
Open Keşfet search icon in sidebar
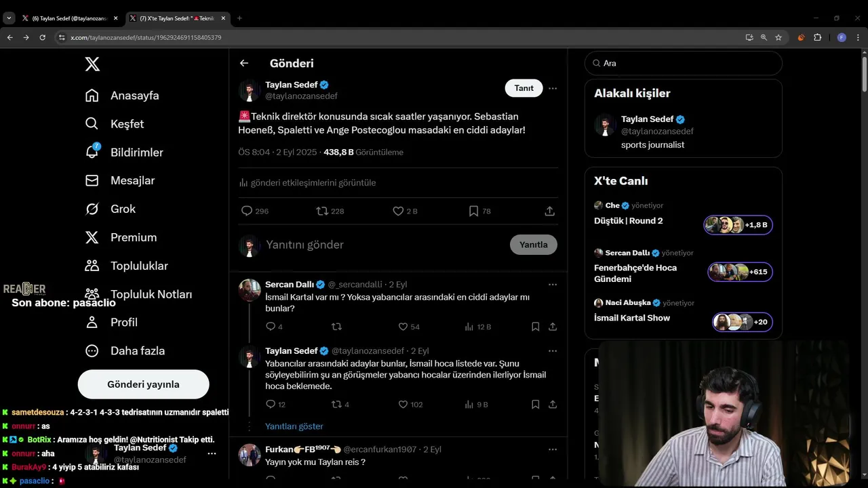(x=92, y=124)
